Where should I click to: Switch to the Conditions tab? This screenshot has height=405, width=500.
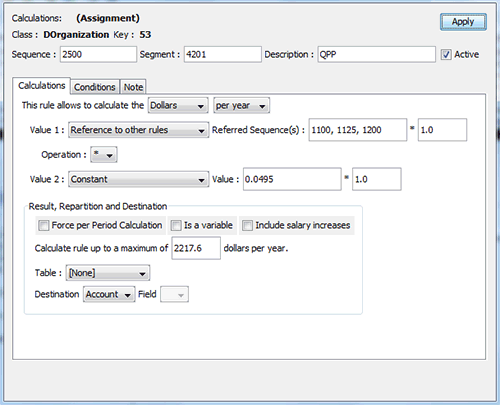click(x=95, y=87)
